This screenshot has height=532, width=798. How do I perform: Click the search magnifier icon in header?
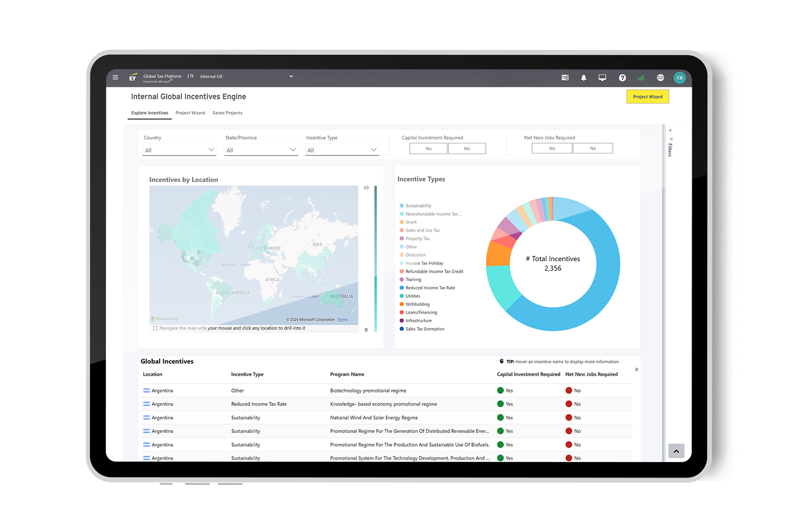(192, 76)
